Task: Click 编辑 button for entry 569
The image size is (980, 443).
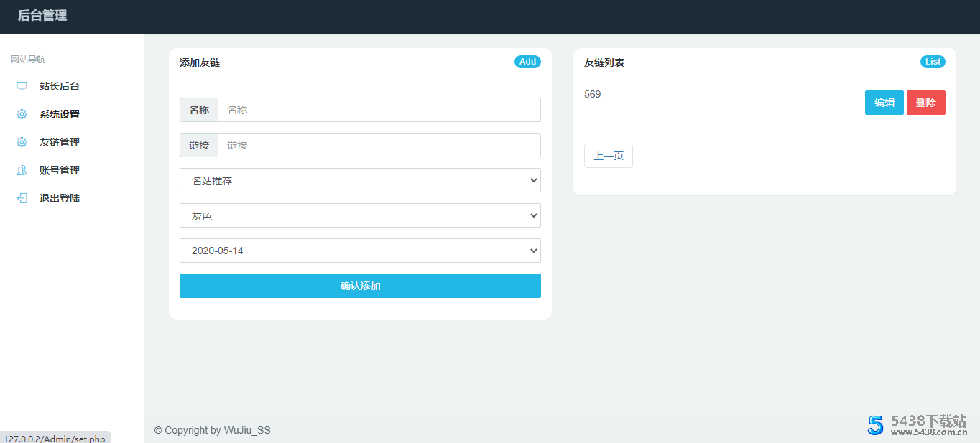Action: (x=884, y=103)
